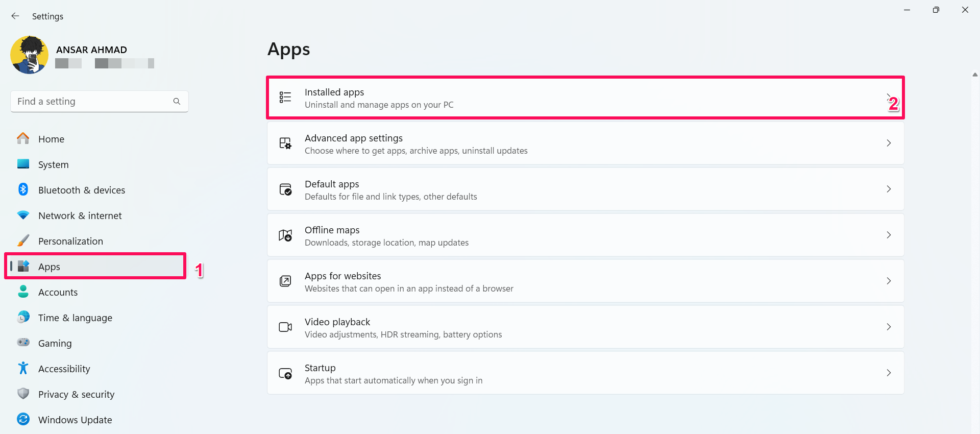Click the Offline maps icon
The image size is (980, 434).
pyautogui.click(x=285, y=235)
